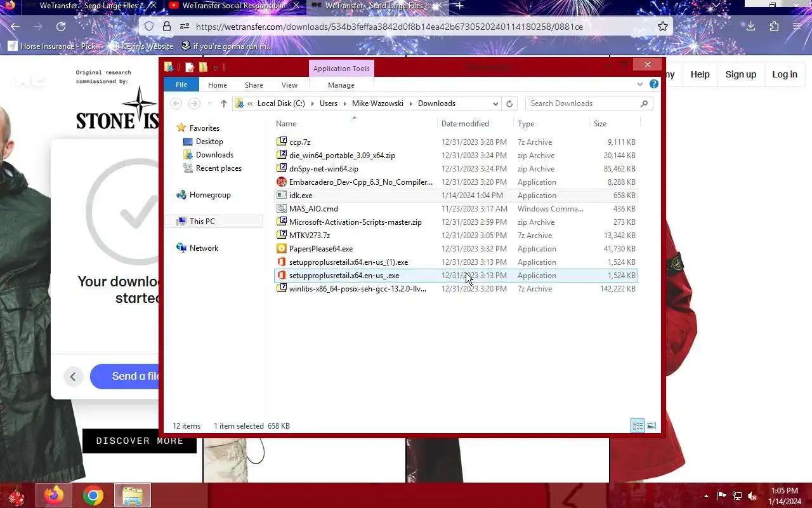Viewport: 812px width, 508px height.
Task: Select Microsoft-Activation-Scripts-master.zip icon
Action: click(282, 222)
